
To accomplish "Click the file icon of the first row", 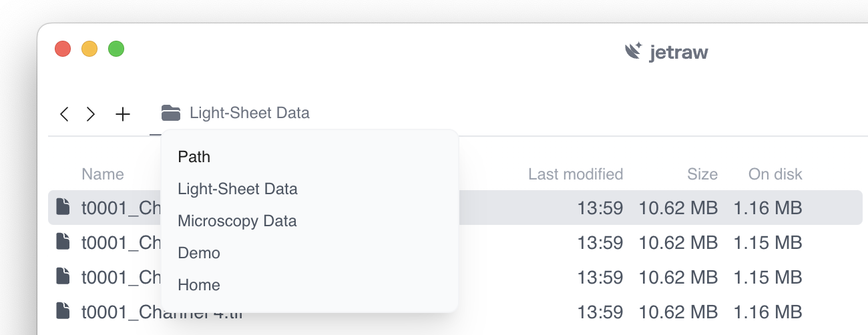I will coord(63,207).
